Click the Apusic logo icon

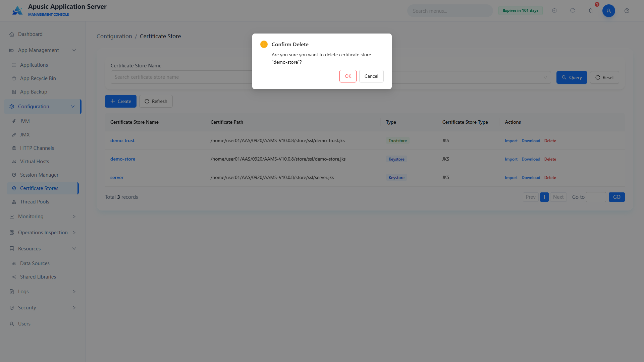click(x=17, y=10)
